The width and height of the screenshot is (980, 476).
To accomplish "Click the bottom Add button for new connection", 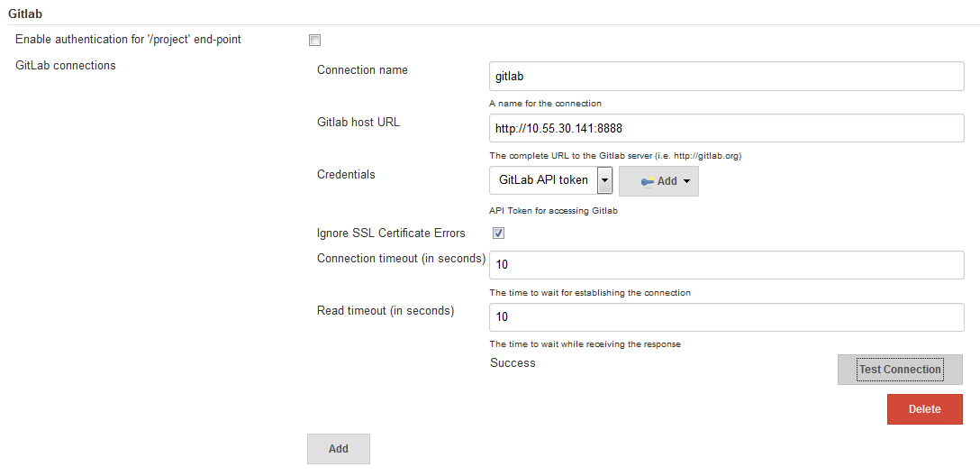I will pos(338,449).
